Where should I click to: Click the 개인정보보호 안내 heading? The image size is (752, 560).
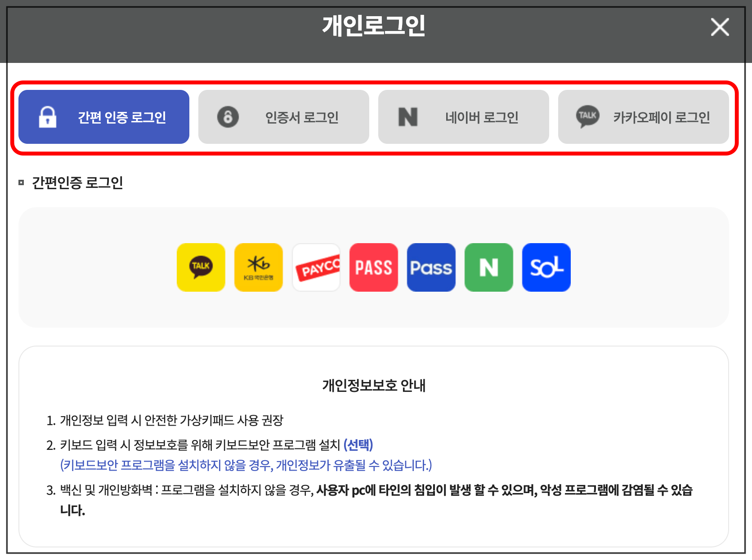[x=374, y=385]
